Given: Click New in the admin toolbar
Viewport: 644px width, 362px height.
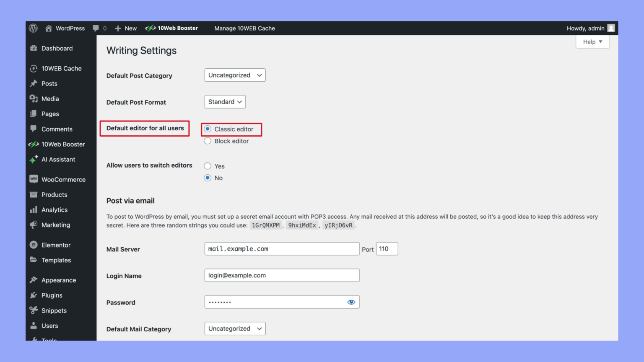Looking at the screenshot, I should click(x=125, y=28).
